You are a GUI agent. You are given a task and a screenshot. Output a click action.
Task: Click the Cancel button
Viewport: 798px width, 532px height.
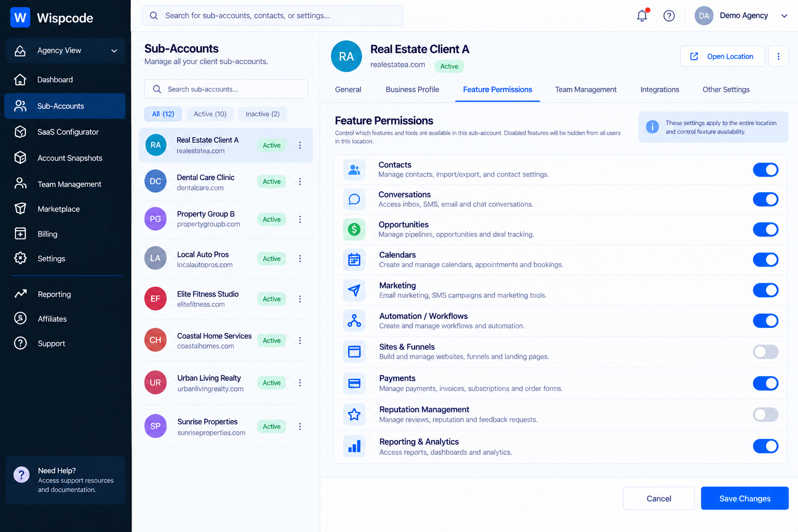point(659,498)
